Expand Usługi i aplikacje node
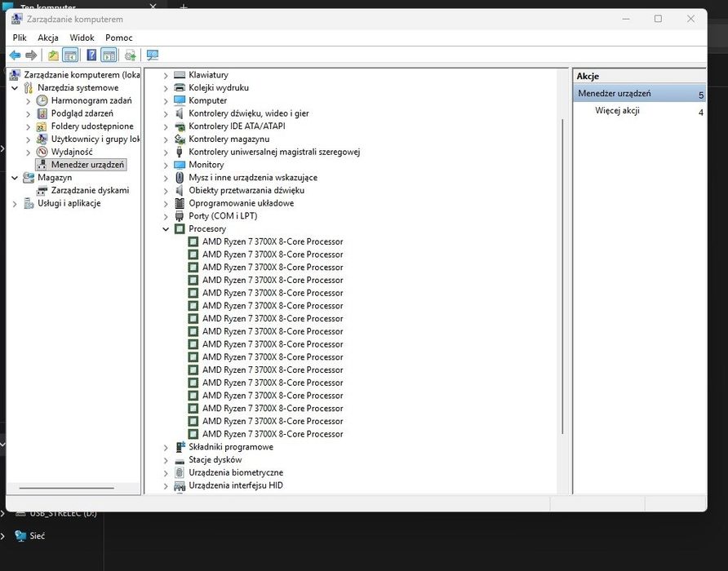 15,203
